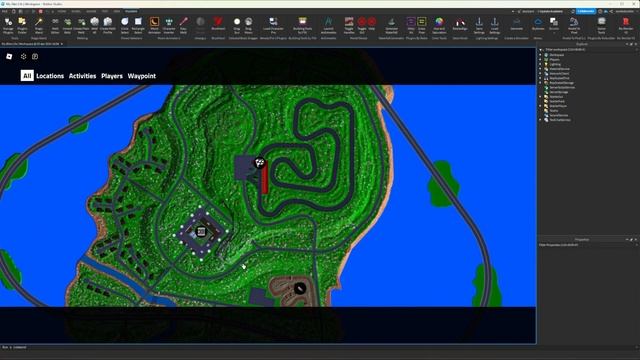Click the Weld All plugin icon

point(94,25)
